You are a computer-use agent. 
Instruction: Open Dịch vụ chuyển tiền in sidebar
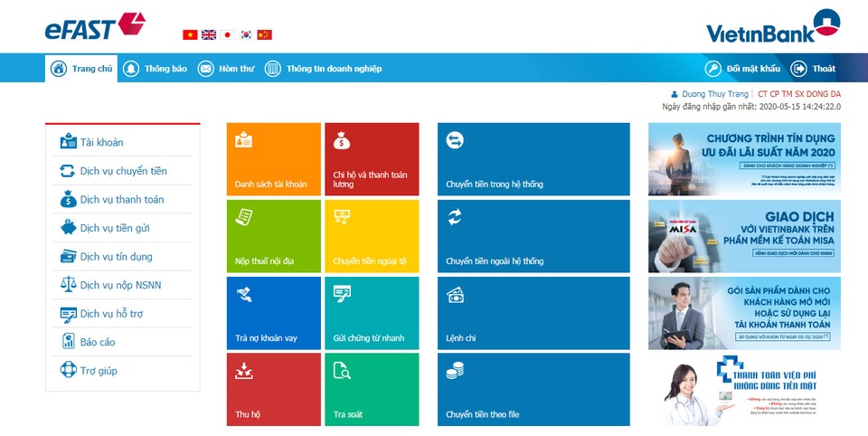click(x=123, y=171)
